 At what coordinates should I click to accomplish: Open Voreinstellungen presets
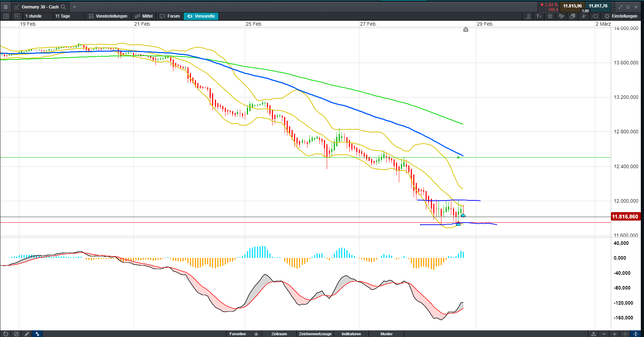point(108,16)
